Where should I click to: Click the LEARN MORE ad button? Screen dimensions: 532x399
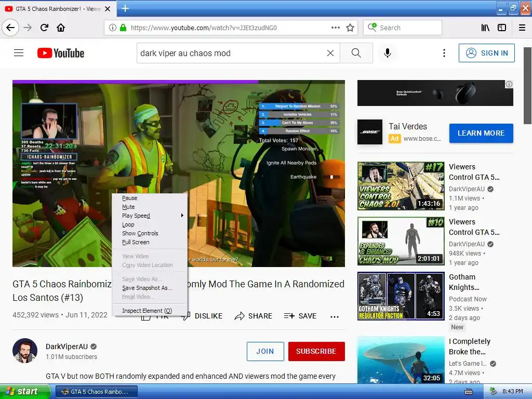click(x=481, y=134)
